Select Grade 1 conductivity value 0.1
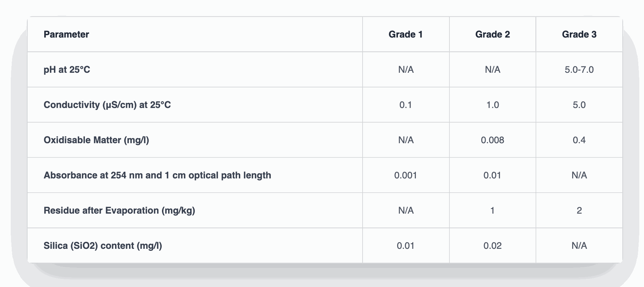The width and height of the screenshot is (644, 287). [406, 105]
